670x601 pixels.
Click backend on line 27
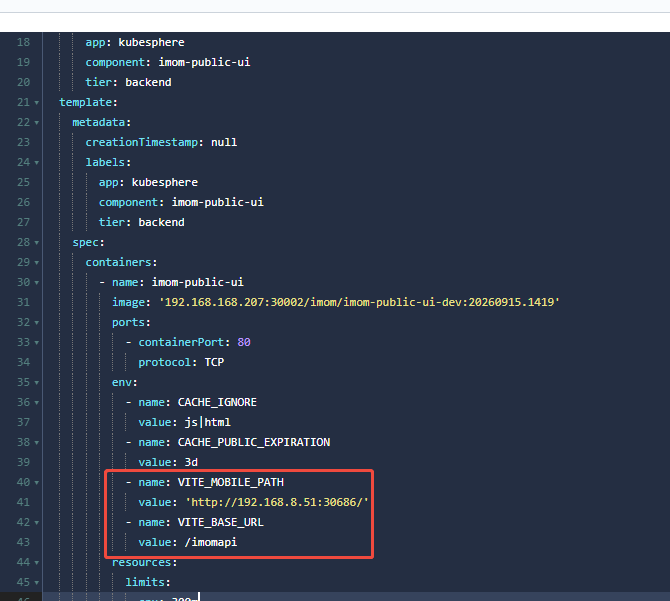(x=162, y=222)
